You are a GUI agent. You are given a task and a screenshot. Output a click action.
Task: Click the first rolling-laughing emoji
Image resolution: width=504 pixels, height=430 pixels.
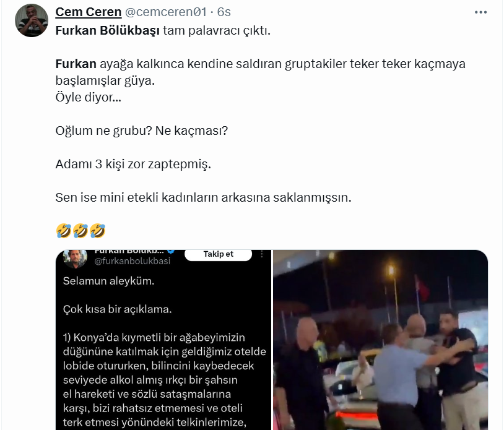[x=64, y=231]
